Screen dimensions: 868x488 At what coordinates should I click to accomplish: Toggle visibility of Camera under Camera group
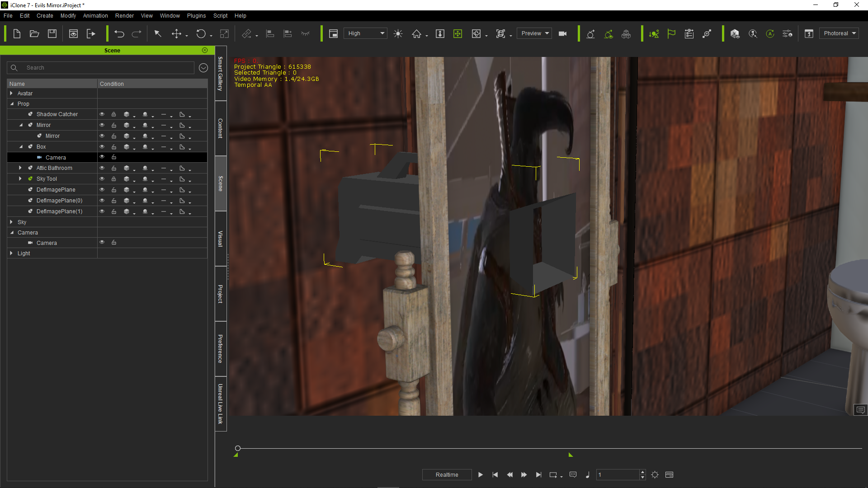coord(102,242)
